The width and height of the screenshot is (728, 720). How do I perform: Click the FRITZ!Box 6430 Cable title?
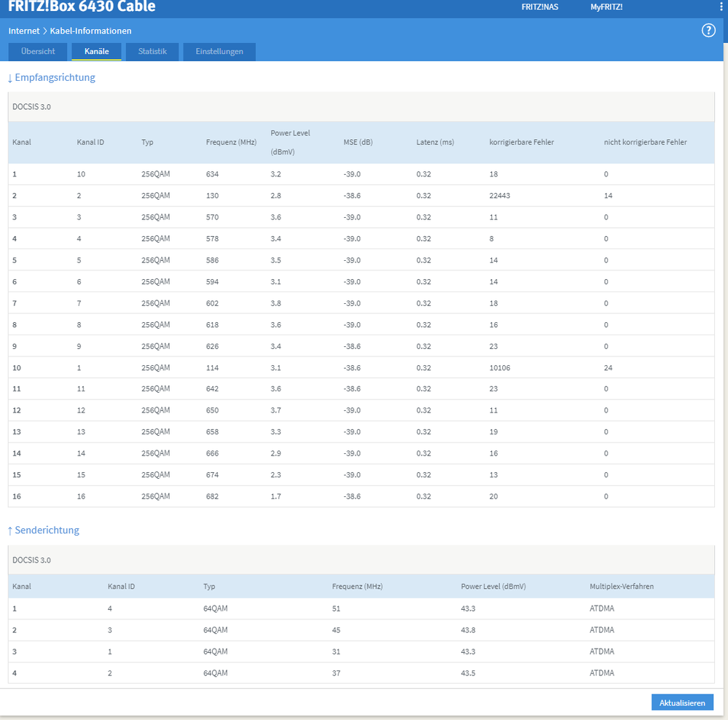[82, 7]
